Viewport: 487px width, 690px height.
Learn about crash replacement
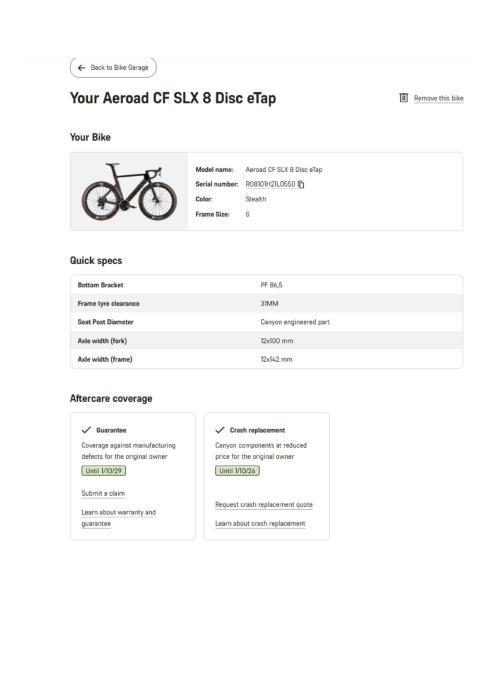click(x=260, y=524)
